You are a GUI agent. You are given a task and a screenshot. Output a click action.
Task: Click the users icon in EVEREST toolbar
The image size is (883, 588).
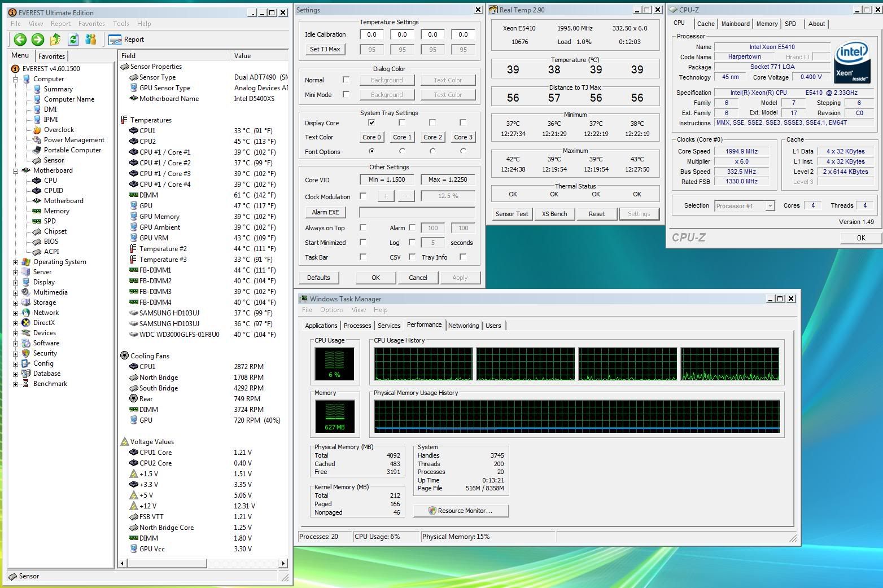click(90, 40)
